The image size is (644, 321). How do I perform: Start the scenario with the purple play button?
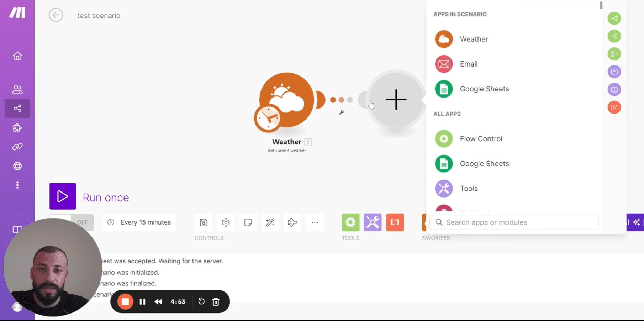[63, 196]
